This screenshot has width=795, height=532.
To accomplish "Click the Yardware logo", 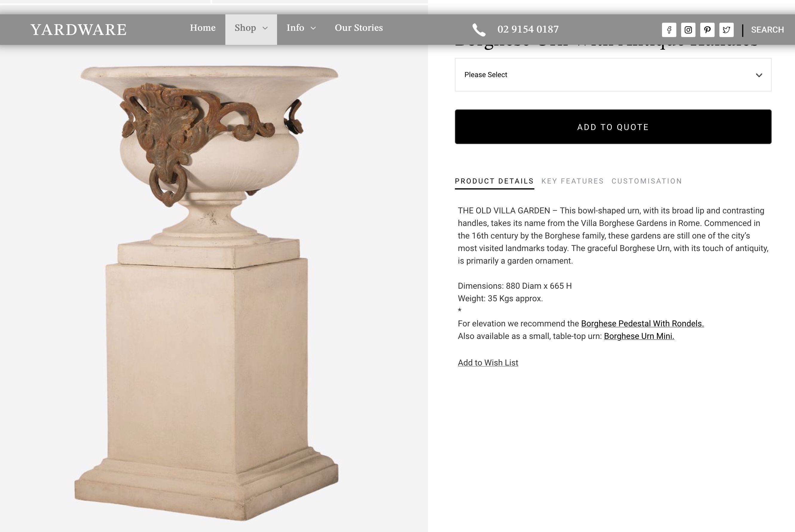I will click(78, 30).
